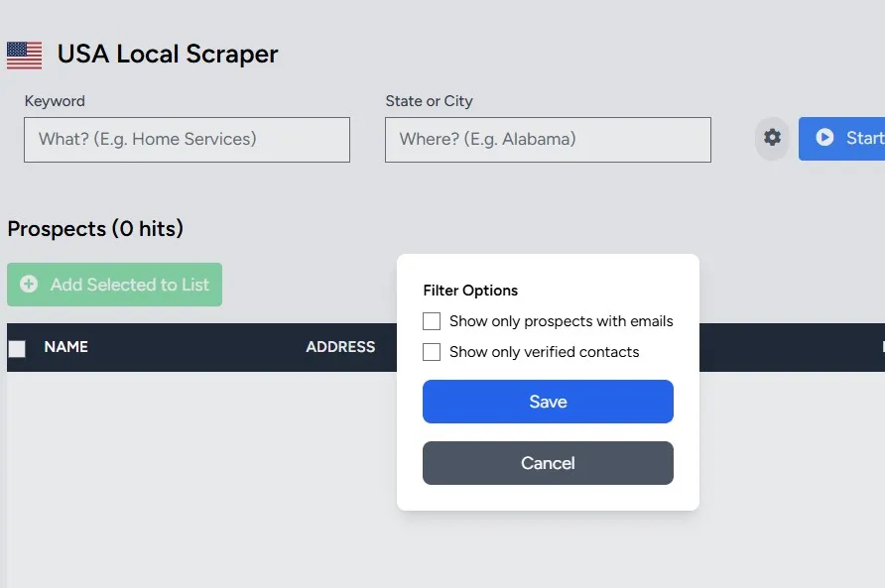Image resolution: width=885 pixels, height=588 pixels.
Task: Click the 'USA Local Scraper' title
Action: 168,55
